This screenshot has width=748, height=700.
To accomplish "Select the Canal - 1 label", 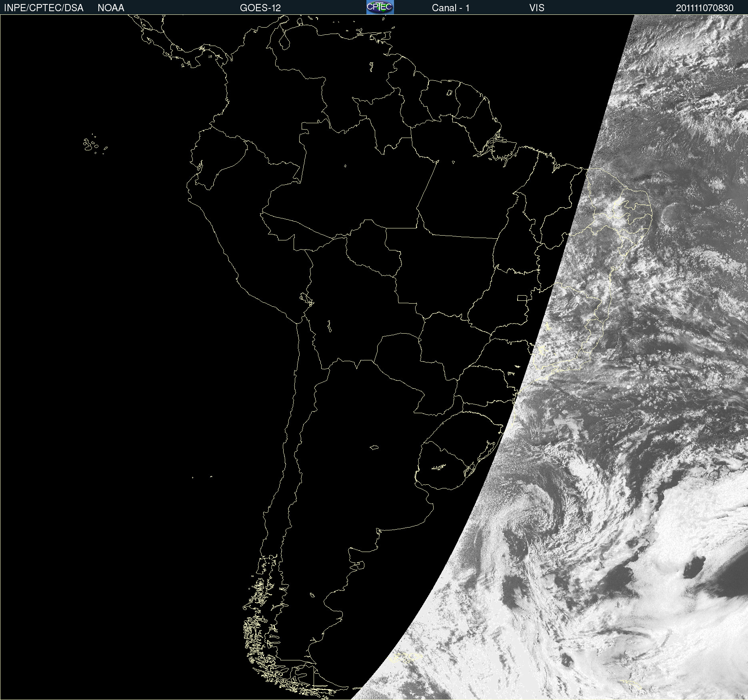I will click(451, 8).
